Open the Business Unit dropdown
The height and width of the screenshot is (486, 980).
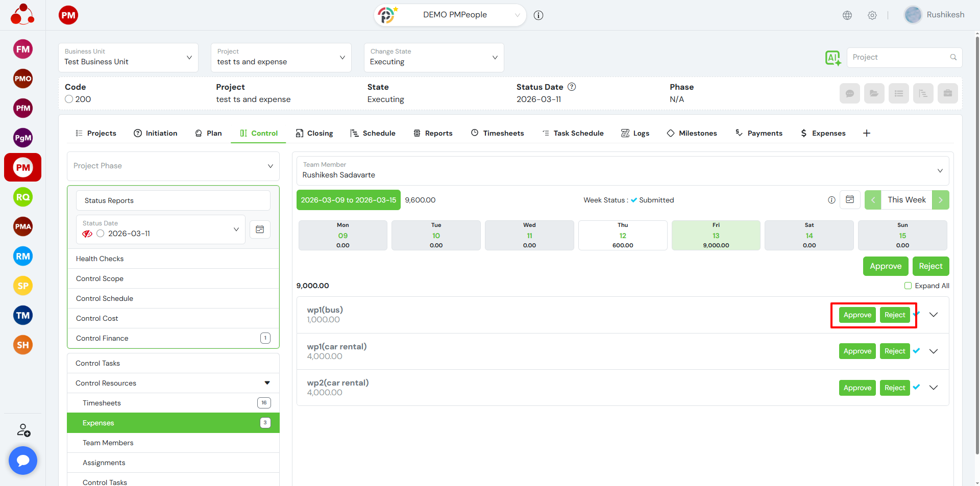pos(128,58)
